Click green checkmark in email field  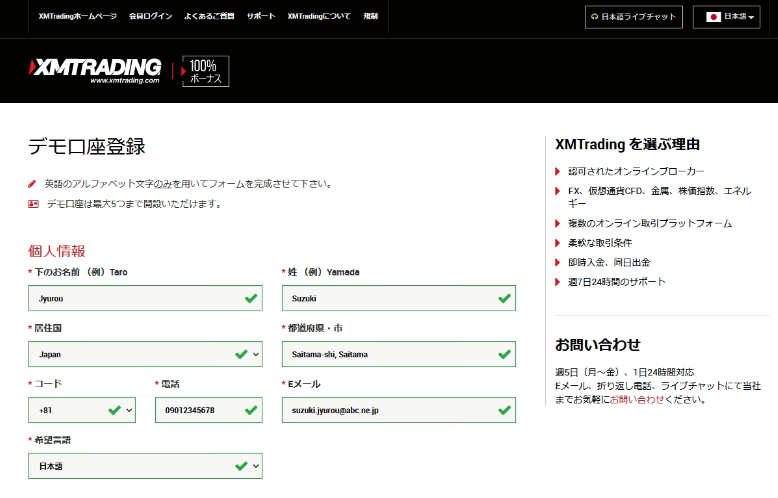505,410
